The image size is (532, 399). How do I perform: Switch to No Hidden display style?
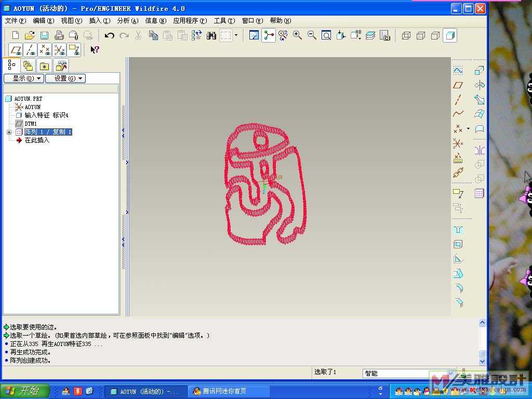click(x=435, y=35)
